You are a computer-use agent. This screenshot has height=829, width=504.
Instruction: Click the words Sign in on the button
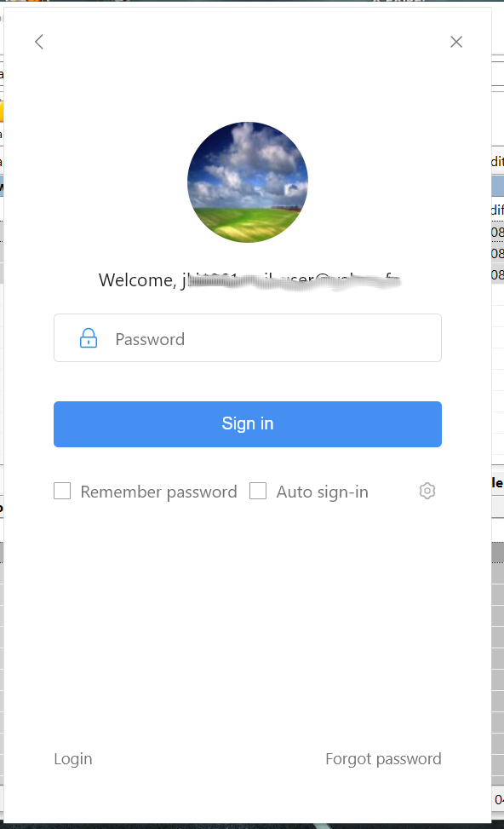point(248,424)
